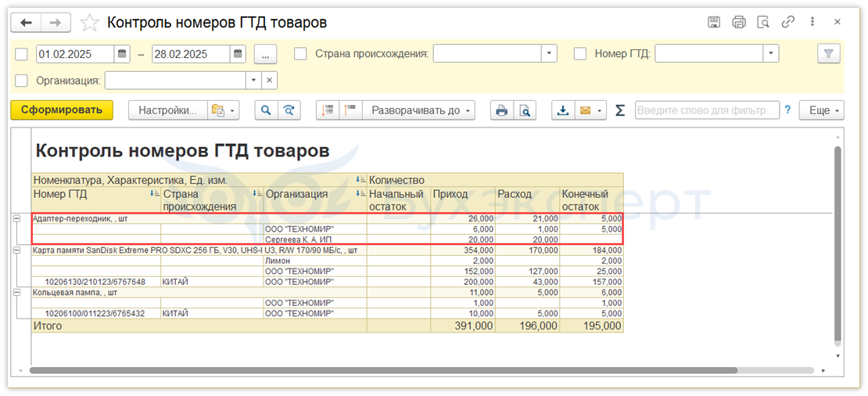Viewport: 868px width, 396px height.
Task: Enable the period date checkbox
Action: click(x=21, y=54)
